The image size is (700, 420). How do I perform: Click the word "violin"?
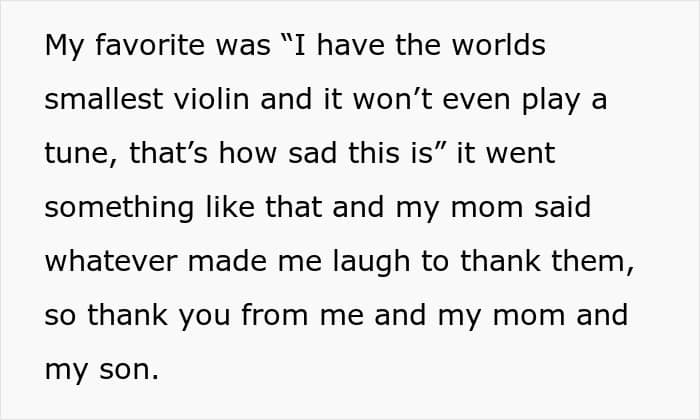[x=219, y=101]
